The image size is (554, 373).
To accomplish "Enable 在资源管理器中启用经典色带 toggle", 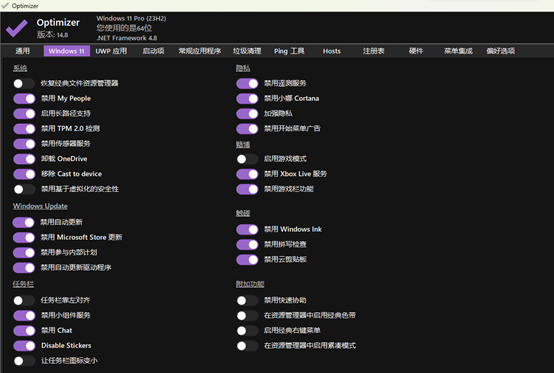I will pos(247,315).
